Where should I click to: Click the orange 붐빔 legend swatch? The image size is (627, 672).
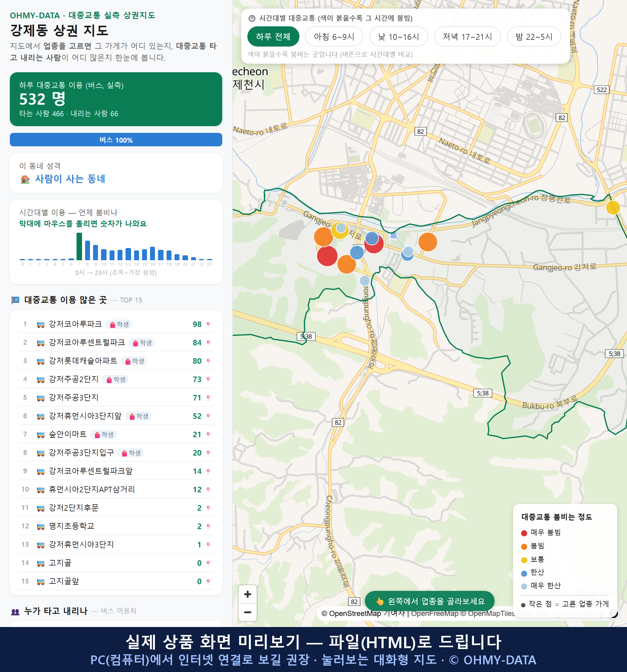tap(524, 546)
